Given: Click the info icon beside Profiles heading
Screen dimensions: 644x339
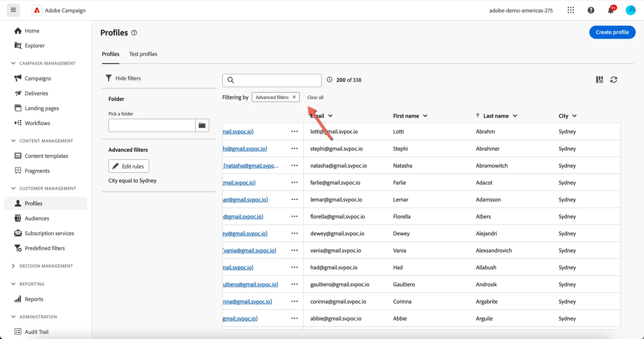Looking at the screenshot, I should [x=134, y=33].
